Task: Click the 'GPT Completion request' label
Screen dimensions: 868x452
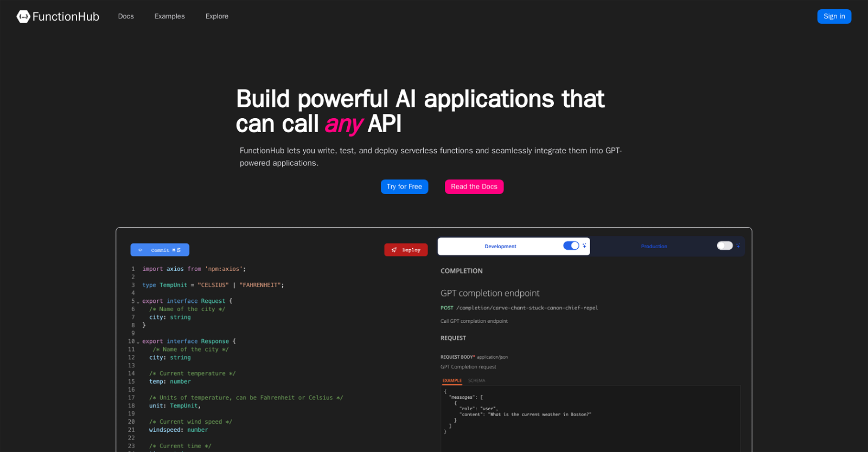Action: click(468, 367)
